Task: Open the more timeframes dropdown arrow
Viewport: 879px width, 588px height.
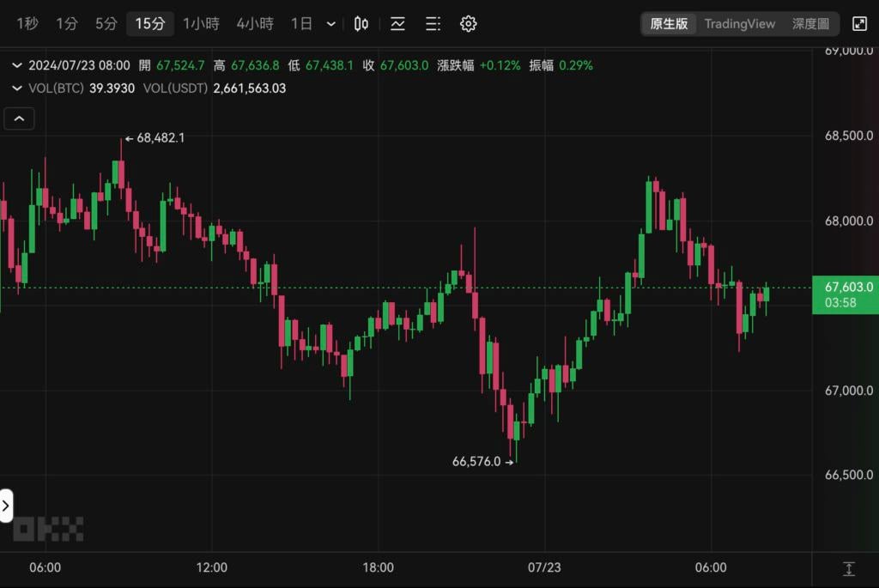Action: (x=331, y=24)
